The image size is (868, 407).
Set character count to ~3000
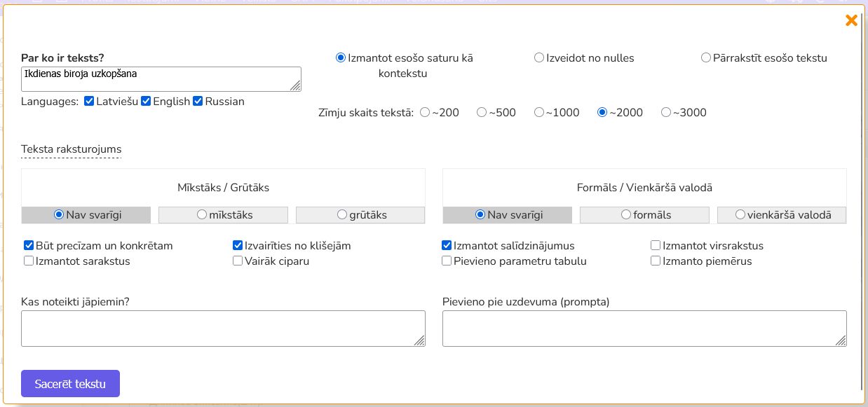pyautogui.click(x=666, y=111)
